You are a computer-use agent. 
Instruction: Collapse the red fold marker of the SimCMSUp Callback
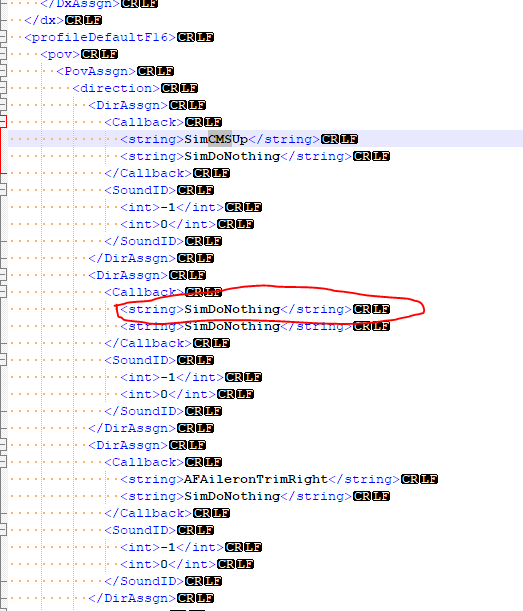(x=3, y=122)
